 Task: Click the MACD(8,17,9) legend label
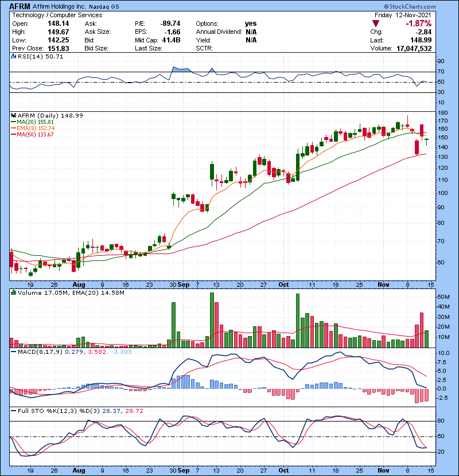click(x=40, y=352)
